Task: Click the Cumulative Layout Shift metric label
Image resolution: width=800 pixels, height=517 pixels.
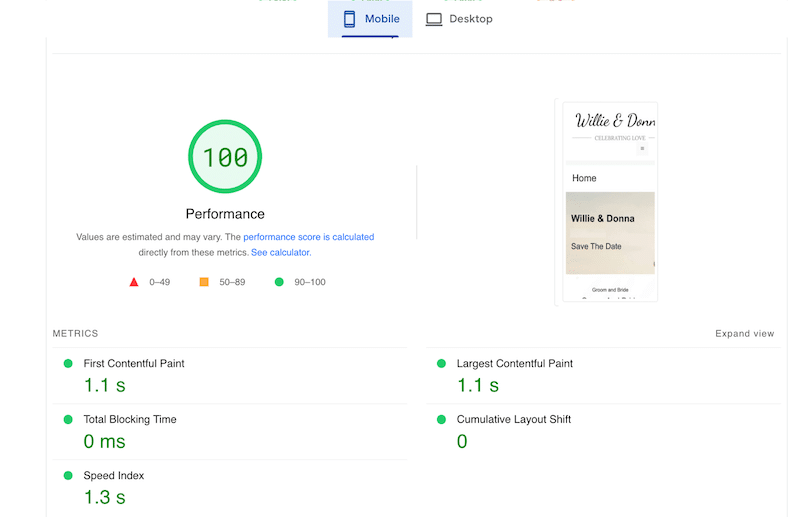Action: pos(513,420)
